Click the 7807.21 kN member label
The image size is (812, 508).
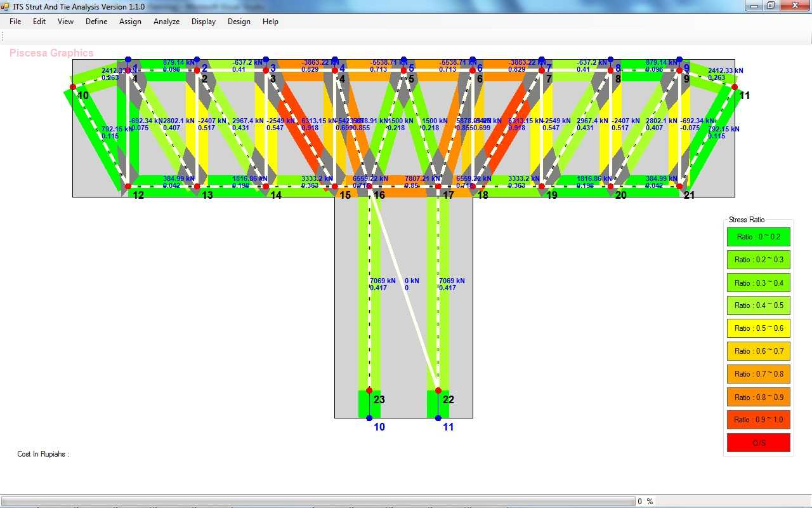422,179
